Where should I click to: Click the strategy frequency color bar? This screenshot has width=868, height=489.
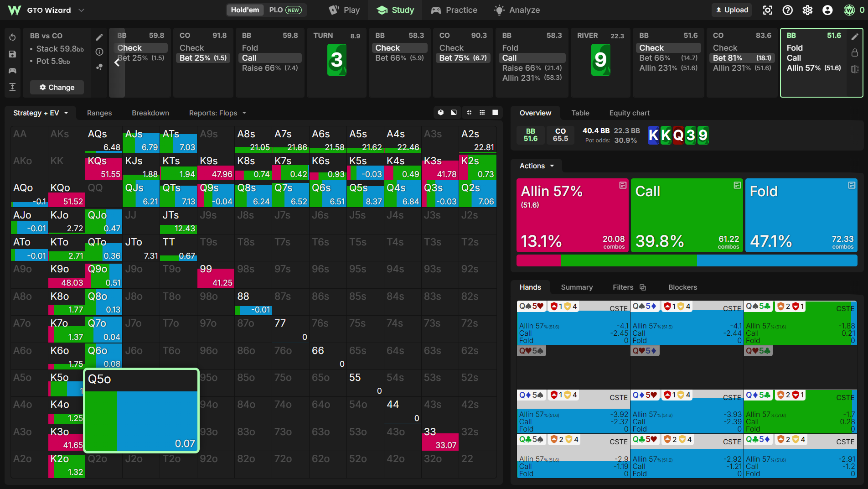click(x=687, y=260)
